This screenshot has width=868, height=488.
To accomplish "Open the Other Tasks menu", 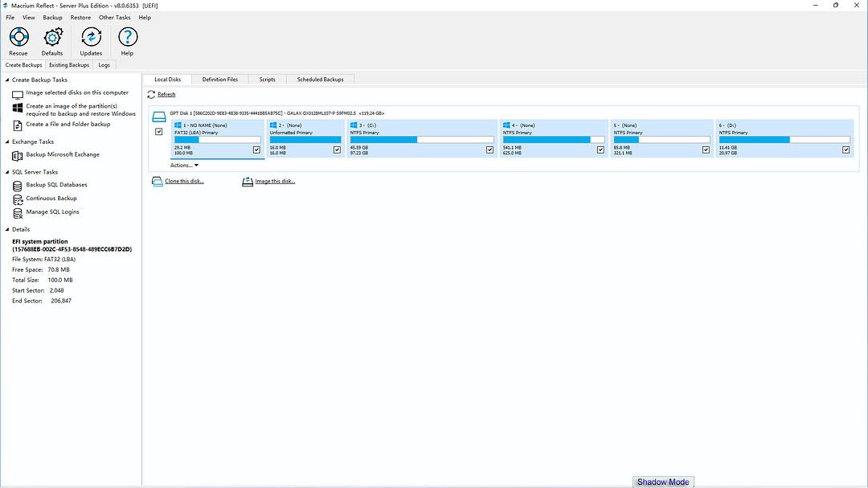I will [x=115, y=18].
